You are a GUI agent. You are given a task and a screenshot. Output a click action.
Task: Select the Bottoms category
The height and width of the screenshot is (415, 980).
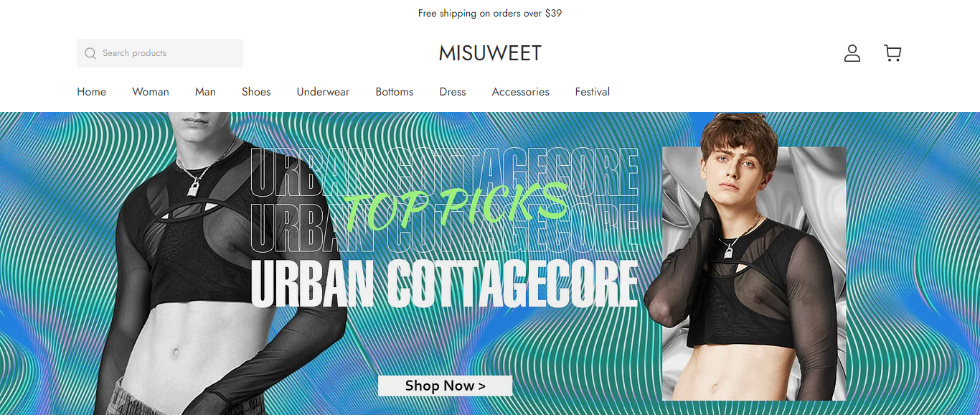395,92
